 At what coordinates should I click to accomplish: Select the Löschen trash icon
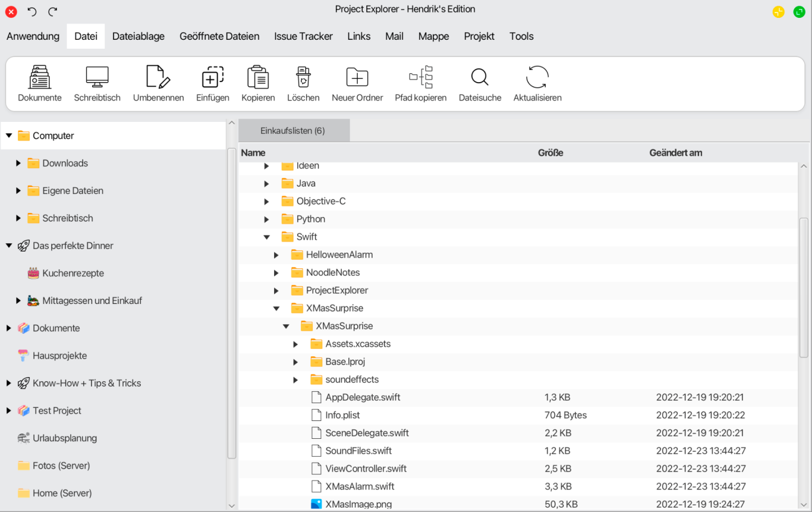click(303, 84)
